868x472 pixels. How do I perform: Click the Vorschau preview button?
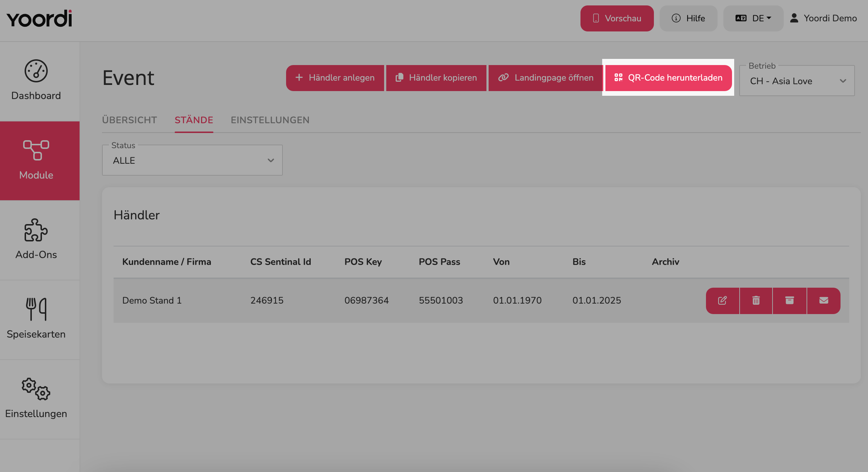[617, 18]
